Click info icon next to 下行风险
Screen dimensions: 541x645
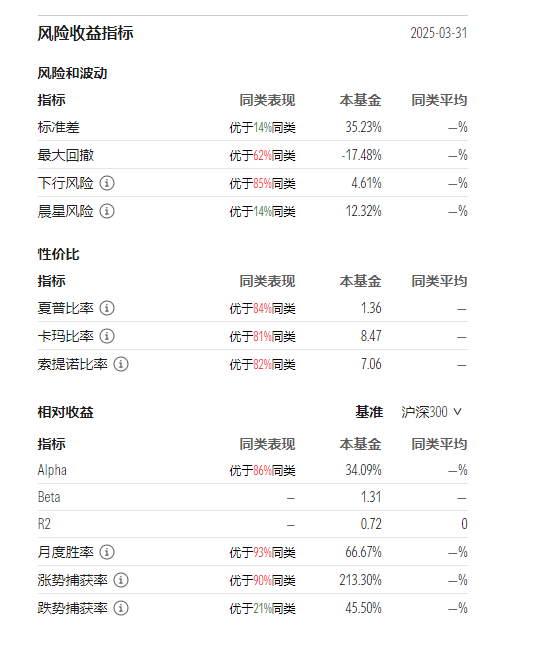[x=107, y=183]
